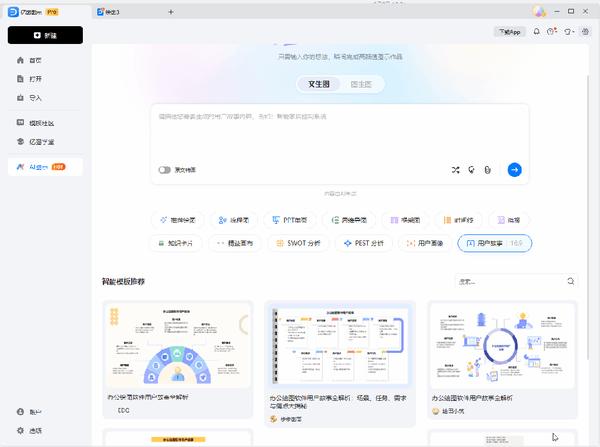Click the 下载App download button
Screen dimensions: 600x447
pyautogui.click(x=510, y=32)
